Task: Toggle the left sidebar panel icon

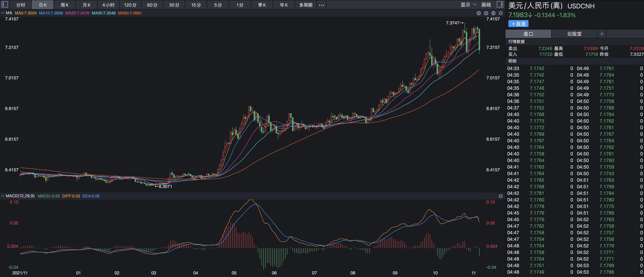Action: (5, 5)
